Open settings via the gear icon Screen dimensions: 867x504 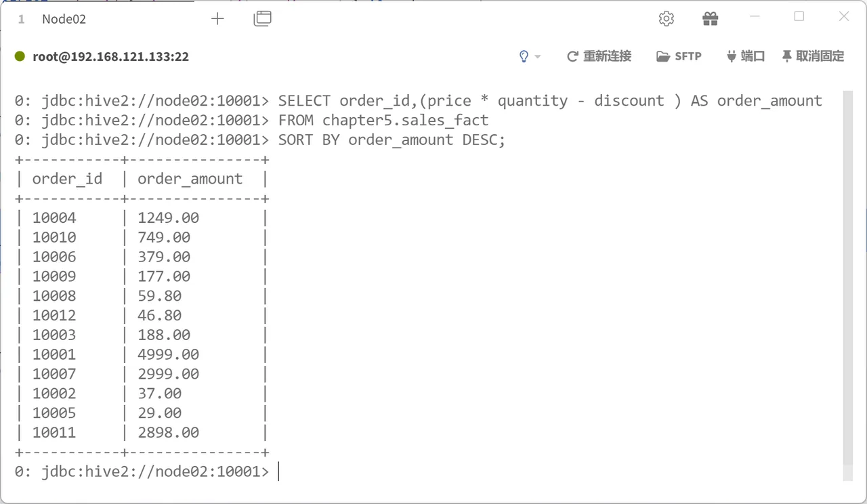pyautogui.click(x=667, y=19)
